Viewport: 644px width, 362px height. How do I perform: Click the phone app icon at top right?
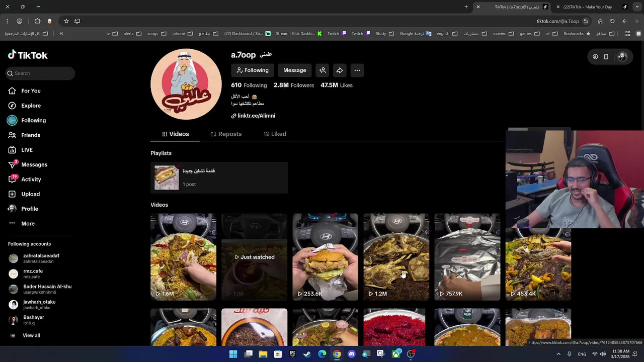[606, 57]
